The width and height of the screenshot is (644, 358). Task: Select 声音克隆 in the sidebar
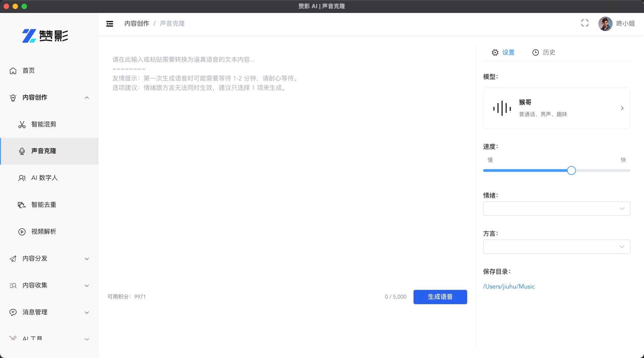[x=49, y=151]
